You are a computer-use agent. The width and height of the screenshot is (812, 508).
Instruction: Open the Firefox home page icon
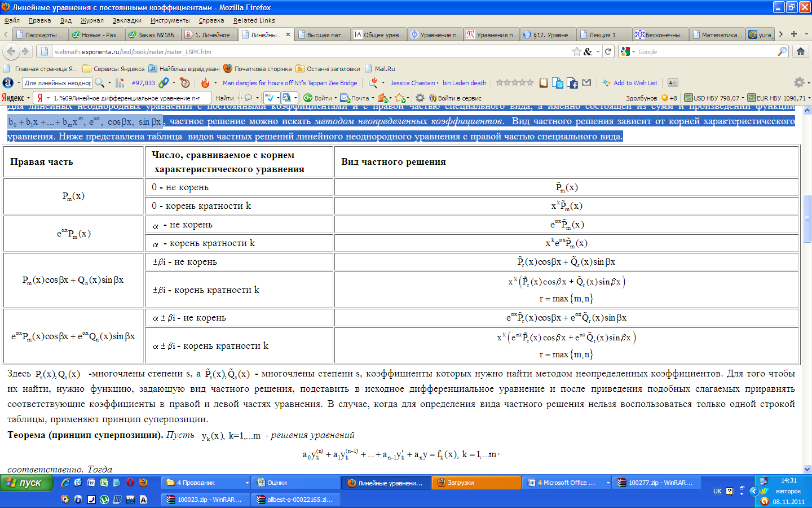coord(800,51)
